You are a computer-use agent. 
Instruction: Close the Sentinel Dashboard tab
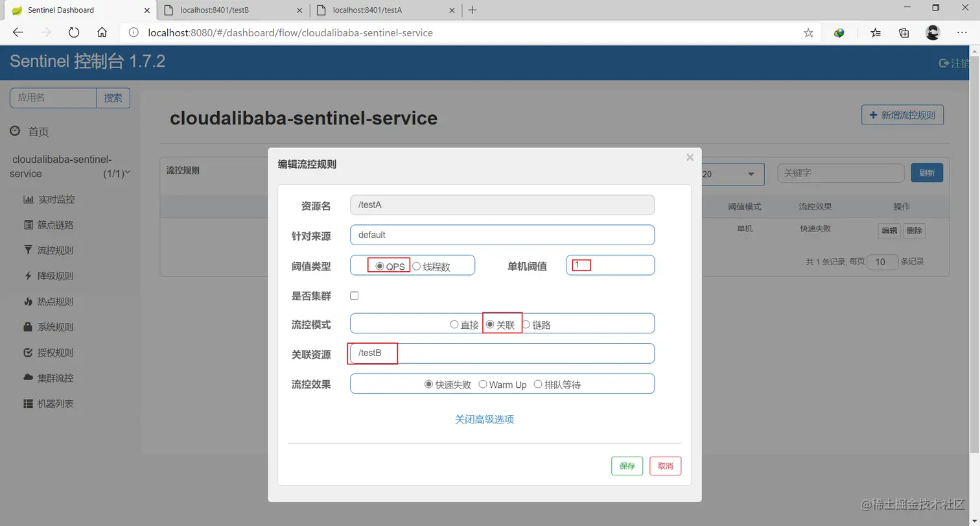146,10
